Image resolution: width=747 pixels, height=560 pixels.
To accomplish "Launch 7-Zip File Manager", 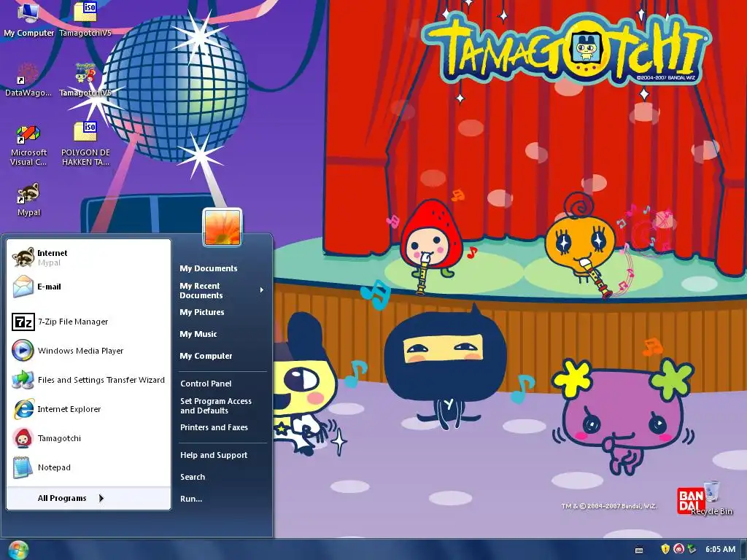I will (x=88, y=322).
